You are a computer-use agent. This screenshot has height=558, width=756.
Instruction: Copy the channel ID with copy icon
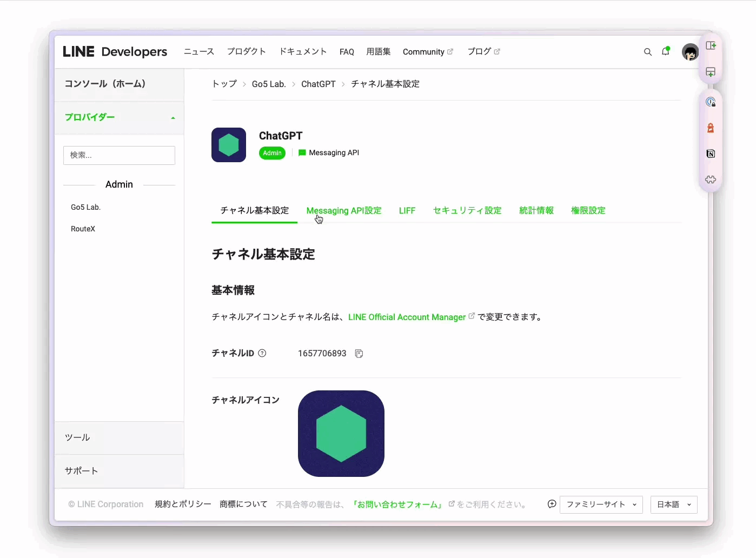point(359,354)
